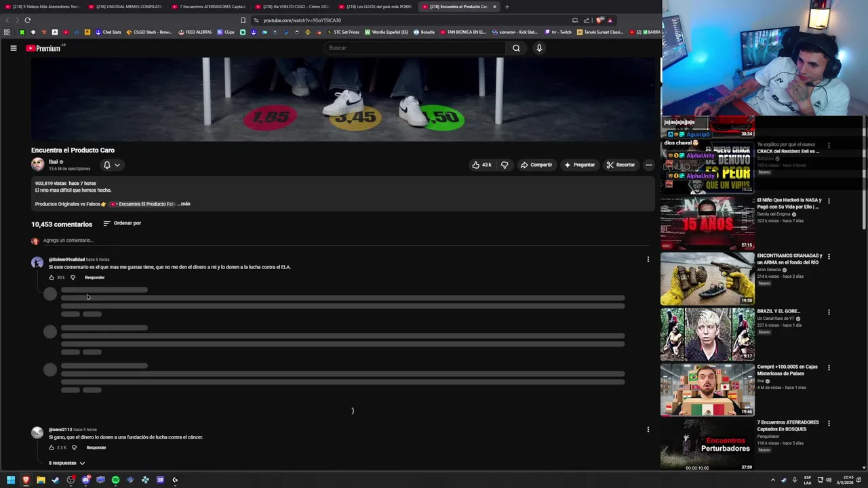This screenshot has height=488, width=868.
Task: Like the @sece2112 comment
Action: (52, 447)
